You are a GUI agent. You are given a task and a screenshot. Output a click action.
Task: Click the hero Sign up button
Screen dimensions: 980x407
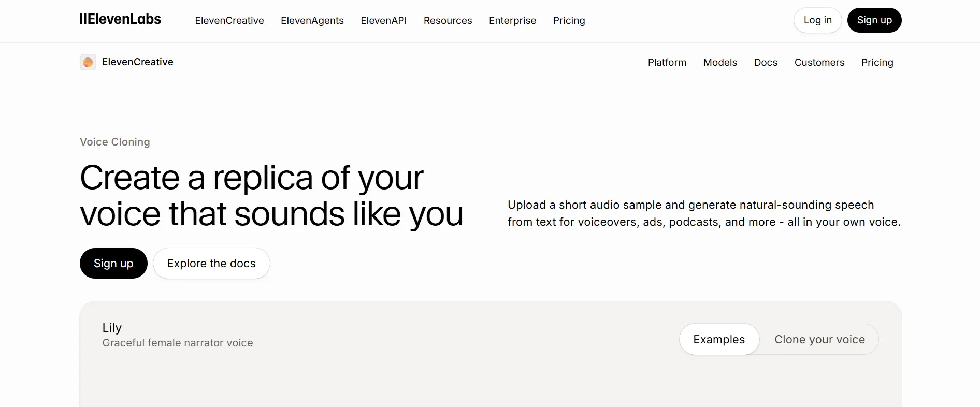(x=113, y=263)
